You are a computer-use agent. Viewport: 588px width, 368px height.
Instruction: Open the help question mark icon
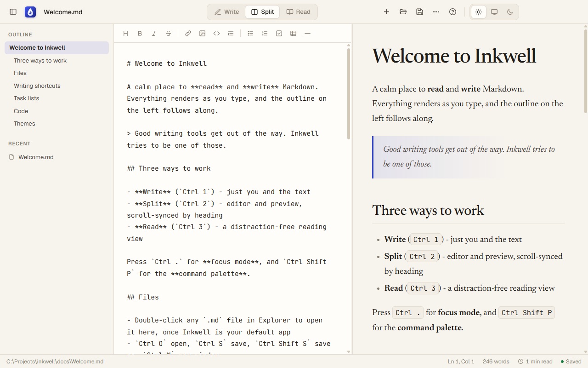(x=452, y=12)
